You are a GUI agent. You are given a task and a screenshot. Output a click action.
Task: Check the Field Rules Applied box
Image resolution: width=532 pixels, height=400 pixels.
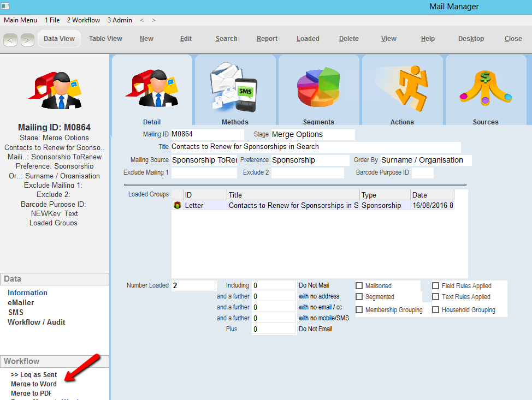coord(436,286)
